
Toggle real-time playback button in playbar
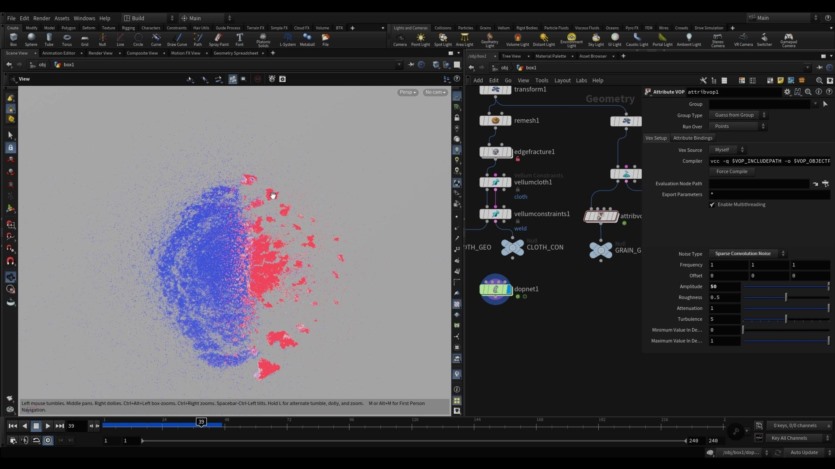[x=48, y=440]
